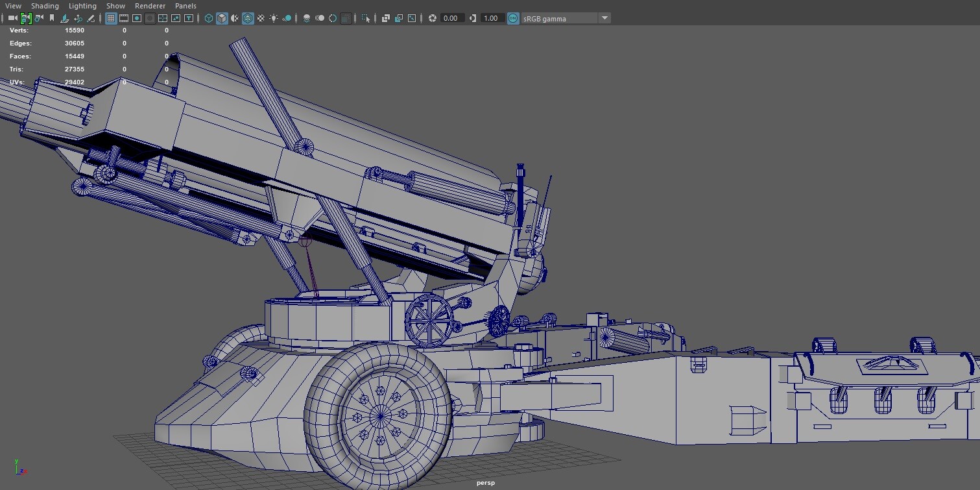Open the Shading menu
This screenshot has width=980, height=490.
coord(45,6)
